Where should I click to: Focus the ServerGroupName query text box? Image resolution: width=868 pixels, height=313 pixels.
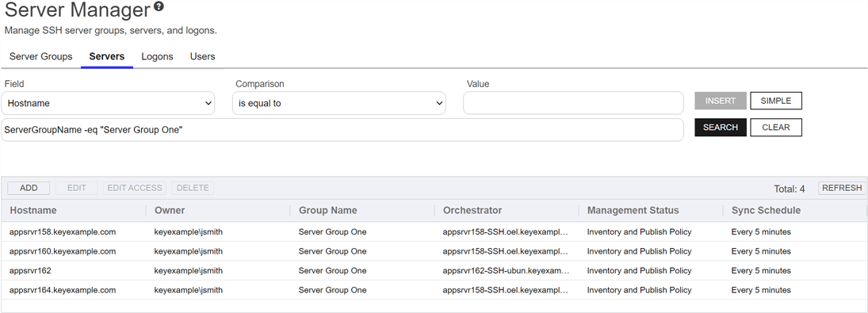point(342,130)
